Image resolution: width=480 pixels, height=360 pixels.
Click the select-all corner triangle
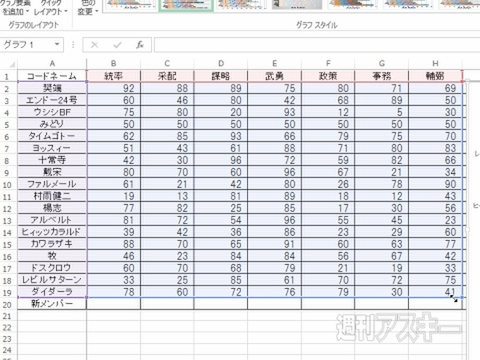12,64
